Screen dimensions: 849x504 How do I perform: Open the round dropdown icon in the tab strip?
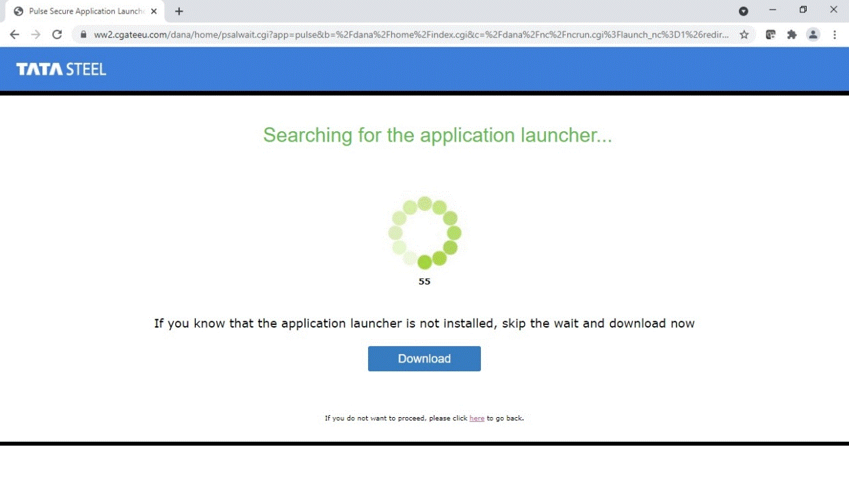744,11
